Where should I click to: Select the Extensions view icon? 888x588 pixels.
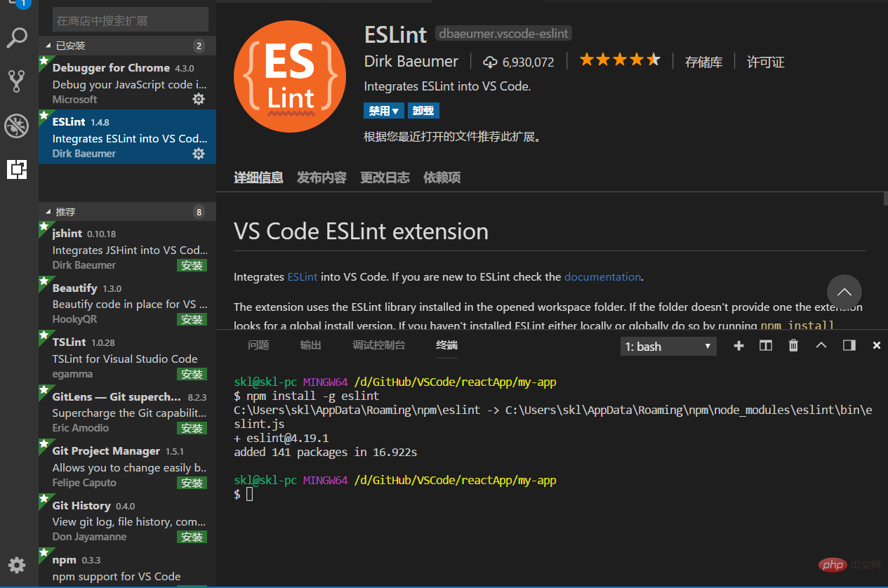(x=17, y=169)
